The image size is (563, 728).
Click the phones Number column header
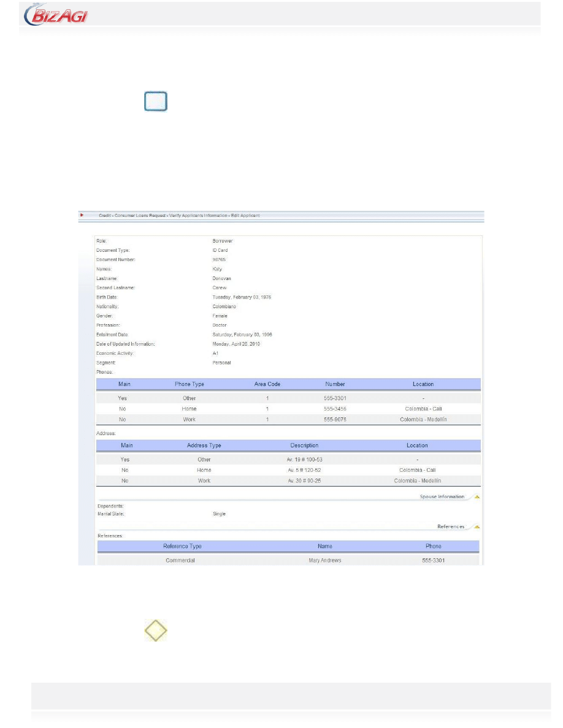[x=335, y=384]
